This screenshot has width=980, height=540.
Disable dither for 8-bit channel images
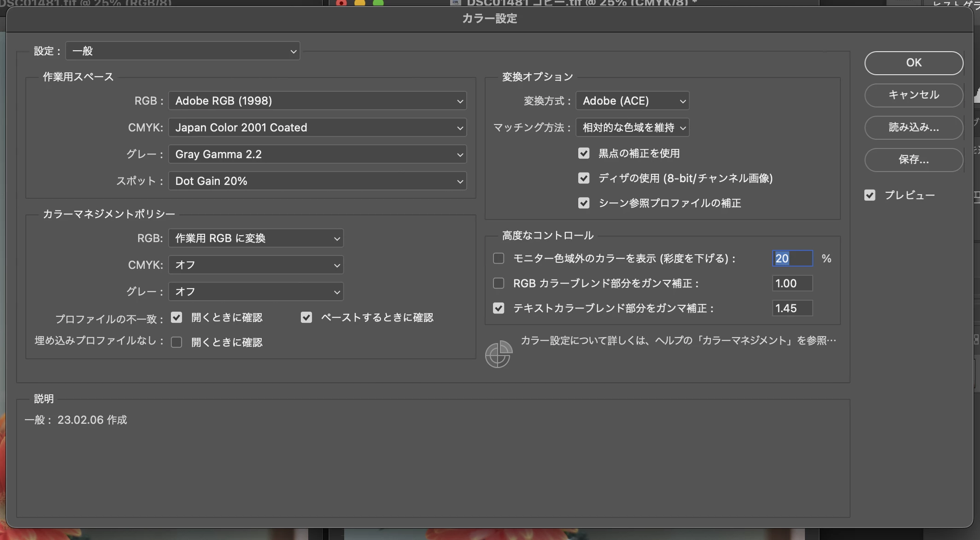pyautogui.click(x=584, y=178)
